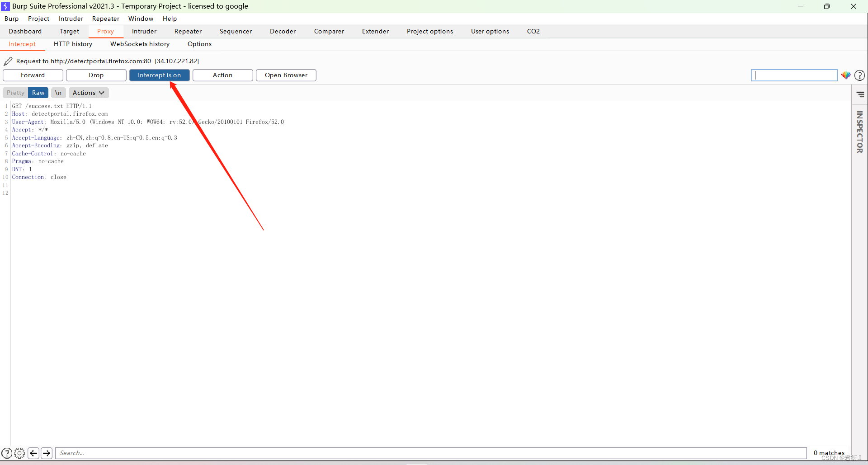Viewport: 868px width, 465px height.
Task: Open the HTTP history sub-tab
Action: tap(73, 44)
